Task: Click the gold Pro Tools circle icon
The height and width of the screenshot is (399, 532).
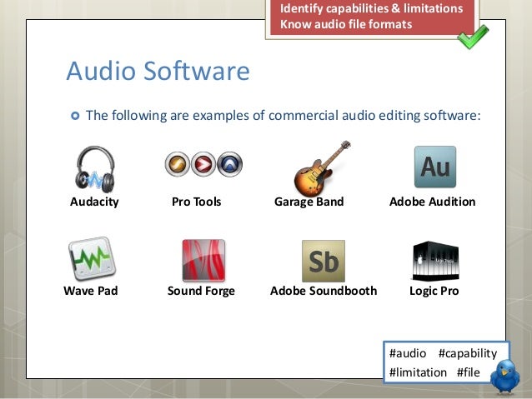Action: click(177, 164)
